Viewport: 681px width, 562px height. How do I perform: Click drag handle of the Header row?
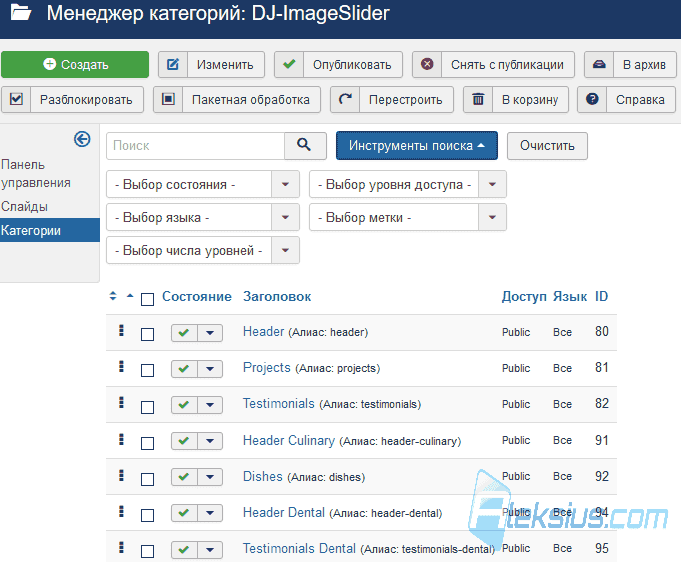(122, 331)
